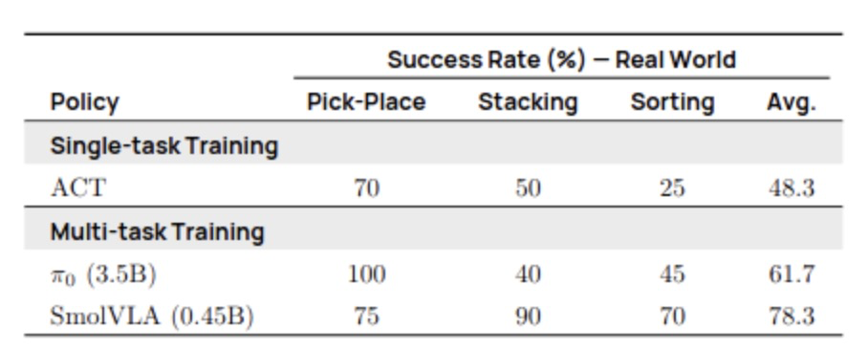Click the Stacking column header
This screenshot has width=868, height=350.
[x=528, y=102]
